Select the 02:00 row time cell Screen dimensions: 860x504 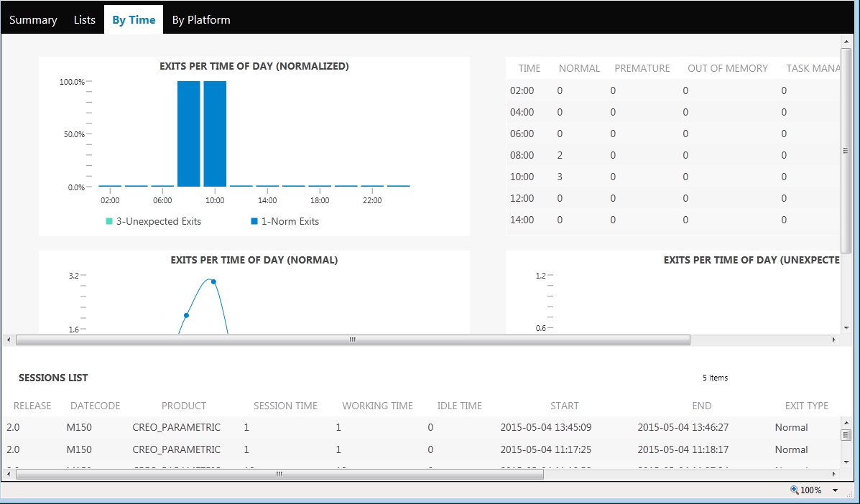(x=522, y=90)
